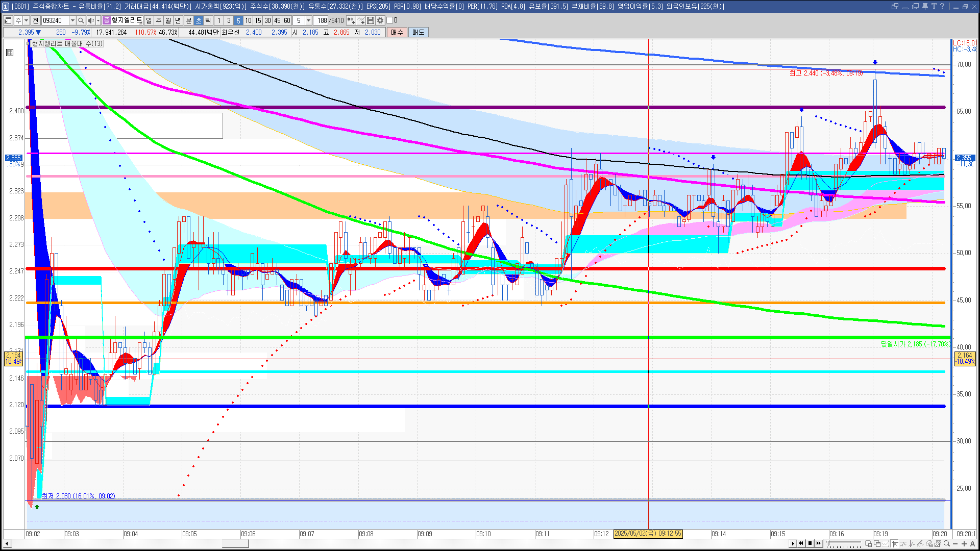
Task: Switch to 분 (minute) chart tab
Action: (x=188, y=20)
